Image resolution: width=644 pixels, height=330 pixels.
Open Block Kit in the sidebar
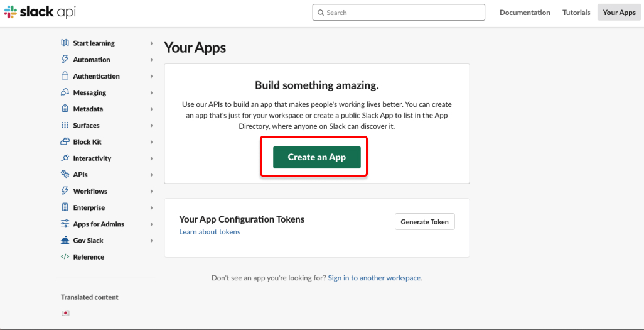87,142
